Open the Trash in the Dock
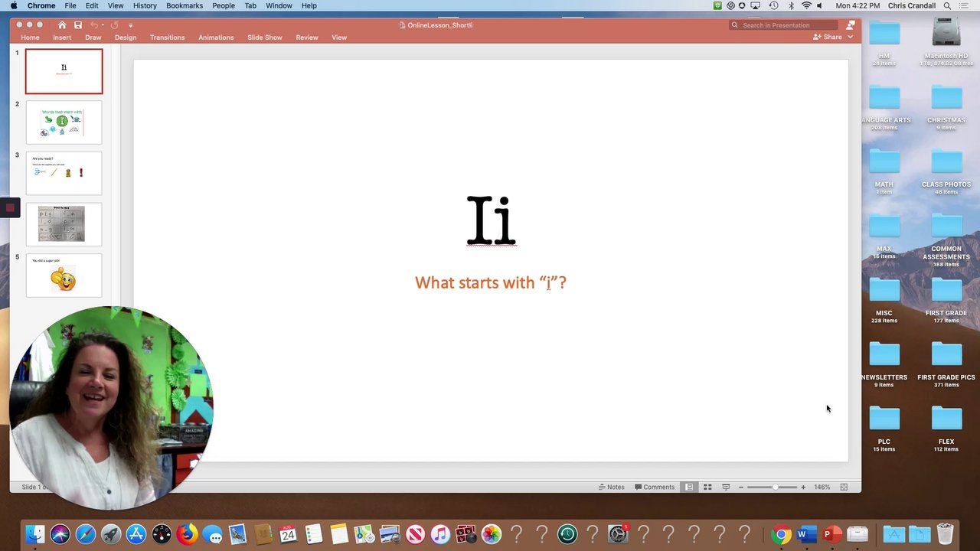This screenshot has width=980, height=551. pyautogui.click(x=946, y=534)
